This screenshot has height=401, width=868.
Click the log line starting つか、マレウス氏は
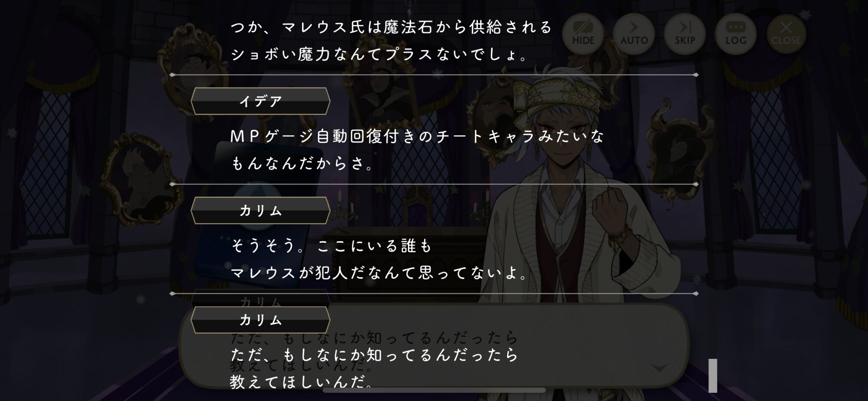pyautogui.click(x=391, y=41)
